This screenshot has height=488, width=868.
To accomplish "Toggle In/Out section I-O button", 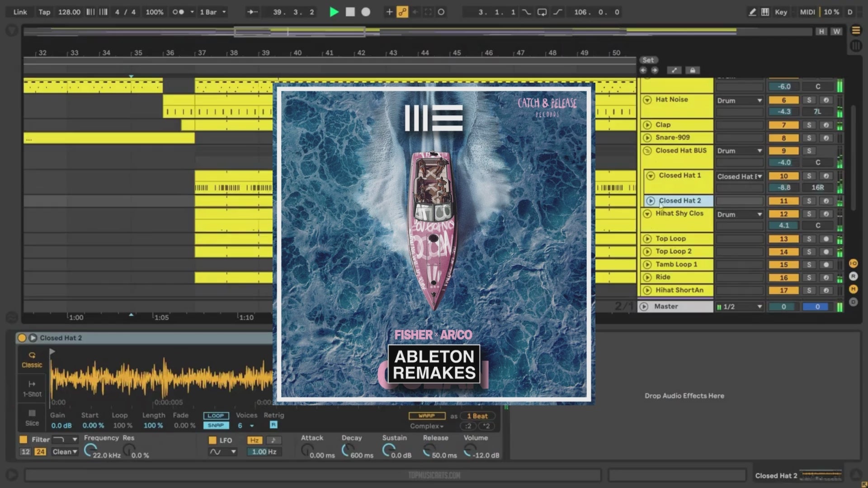I will click(853, 263).
